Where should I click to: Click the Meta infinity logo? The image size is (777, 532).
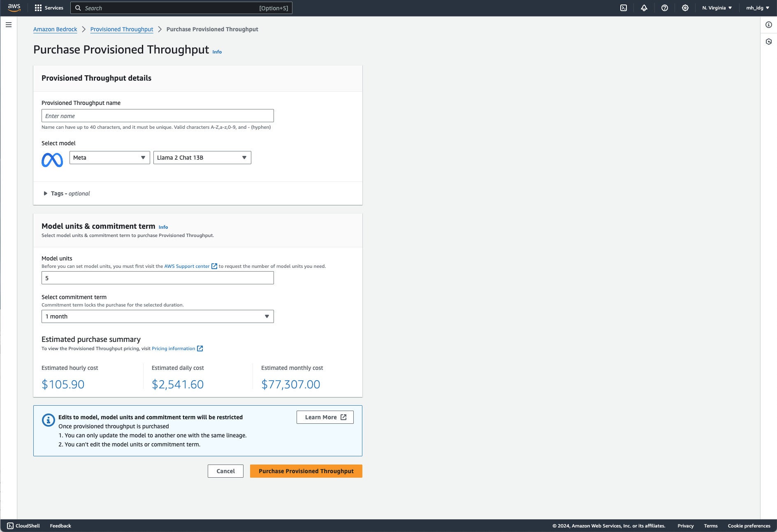pyautogui.click(x=52, y=160)
